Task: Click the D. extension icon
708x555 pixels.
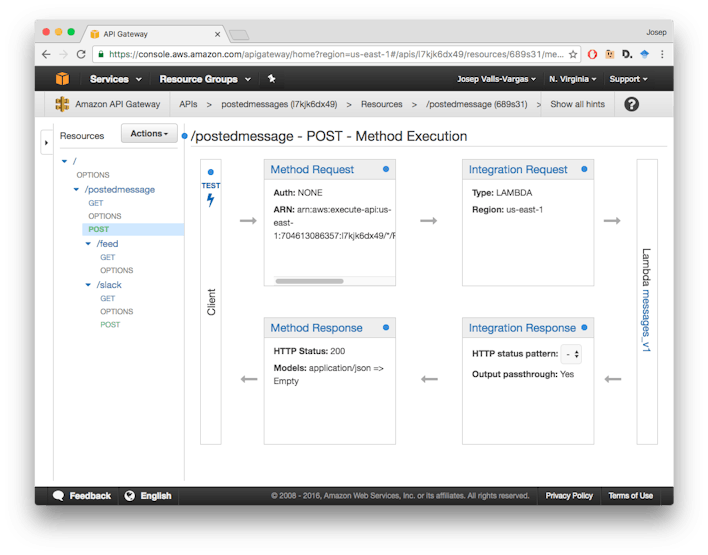Action: (x=627, y=54)
